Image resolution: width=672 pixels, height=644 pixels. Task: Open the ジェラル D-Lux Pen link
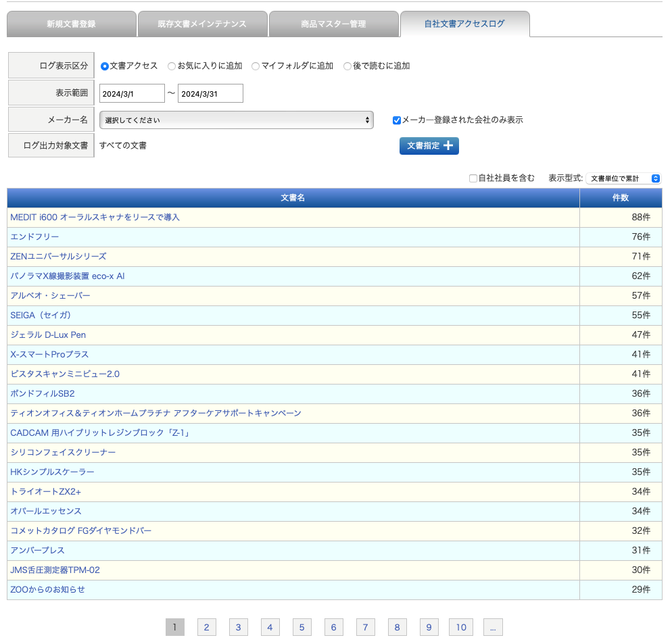tap(48, 335)
